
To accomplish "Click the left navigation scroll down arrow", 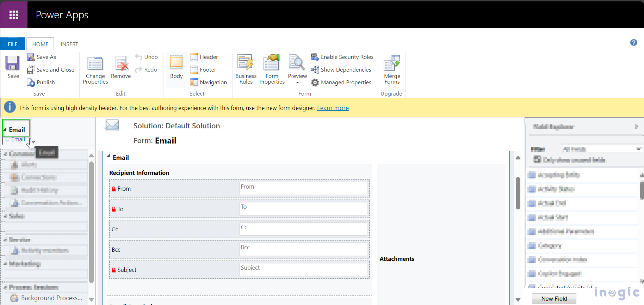I will (92, 300).
